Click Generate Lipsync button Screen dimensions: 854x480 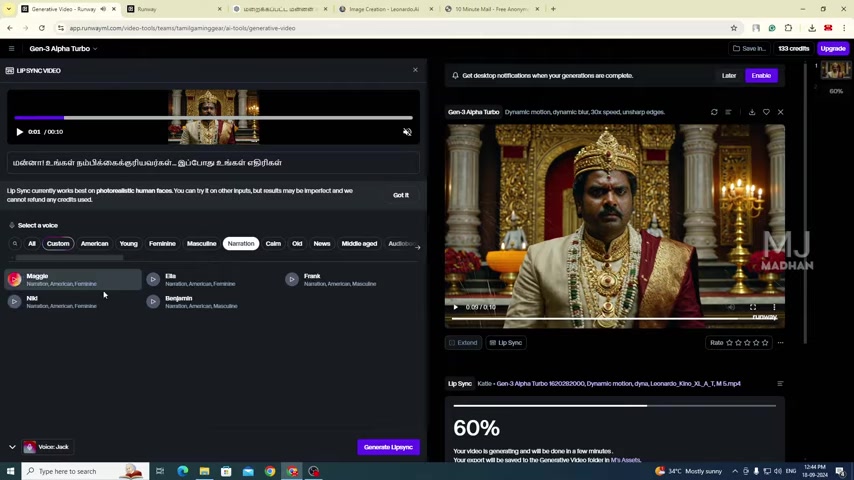(388, 447)
